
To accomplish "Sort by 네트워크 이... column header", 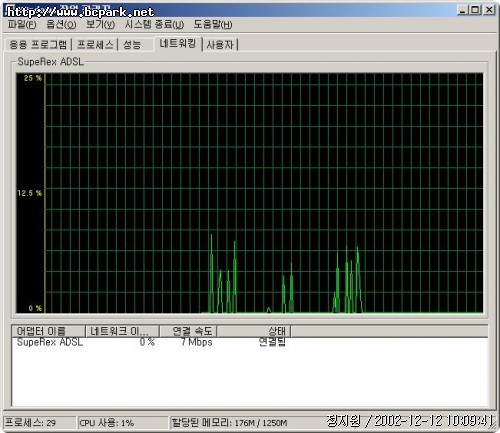I will (122, 331).
